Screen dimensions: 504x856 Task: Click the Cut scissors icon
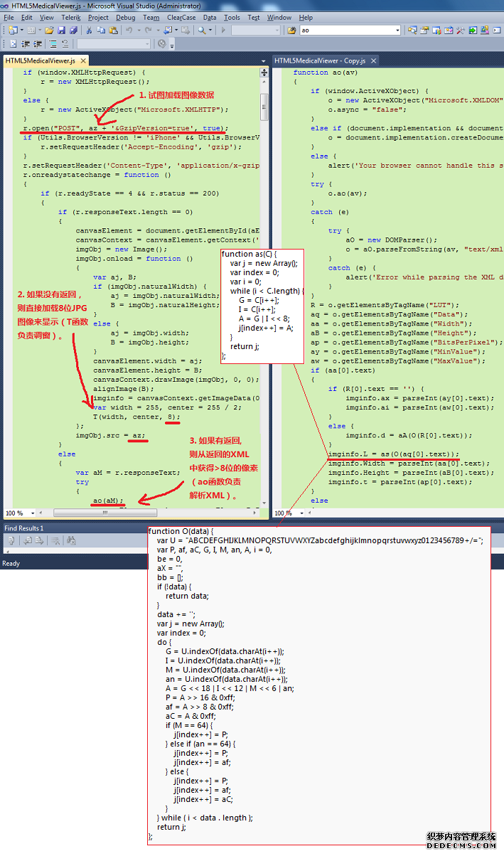coord(90,31)
